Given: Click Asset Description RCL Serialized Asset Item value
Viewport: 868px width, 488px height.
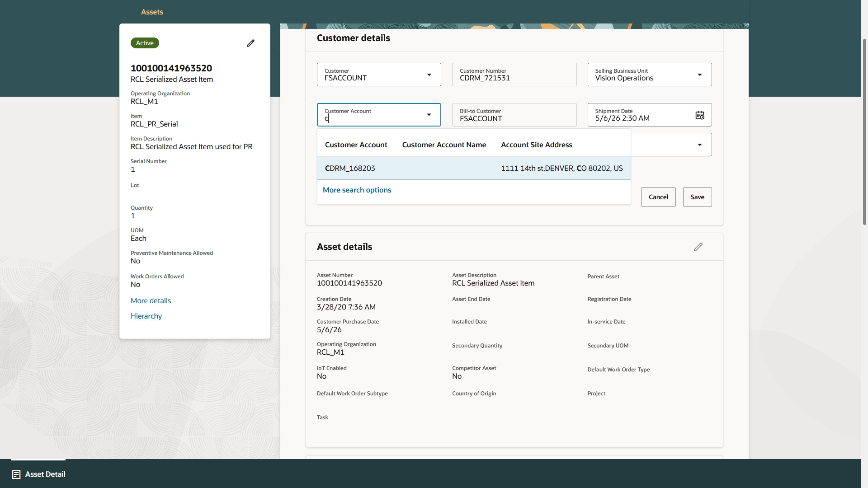Looking at the screenshot, I should (493, 283).
